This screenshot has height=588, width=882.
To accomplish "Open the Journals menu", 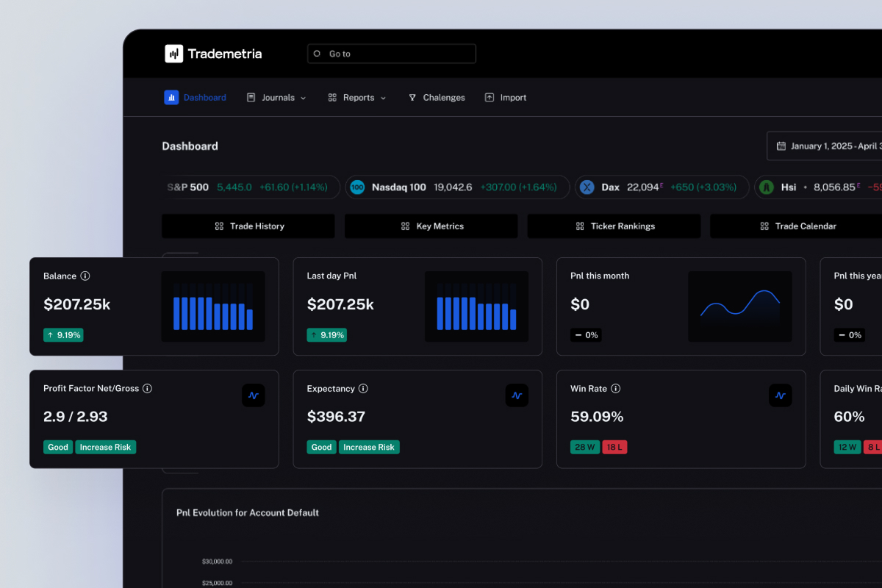I will pos(276,97).
